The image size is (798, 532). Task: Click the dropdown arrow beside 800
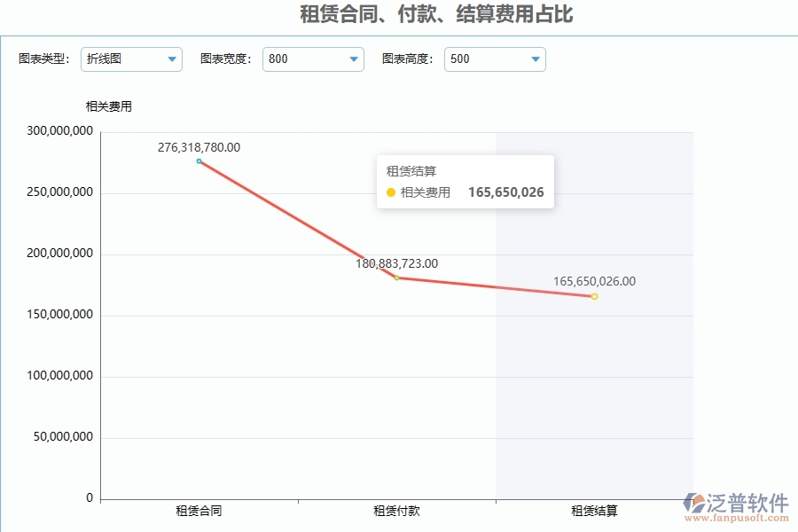click(353, 59)
